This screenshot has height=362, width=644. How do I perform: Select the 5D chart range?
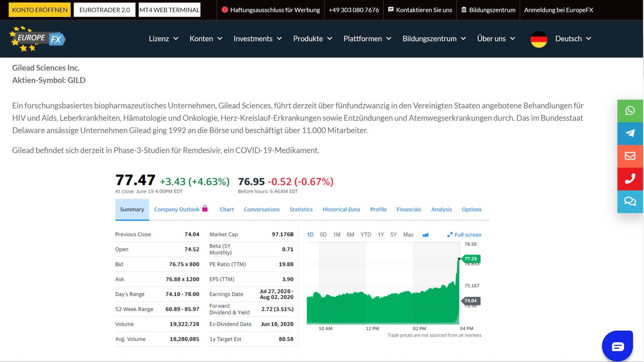(x=323, y=235)
